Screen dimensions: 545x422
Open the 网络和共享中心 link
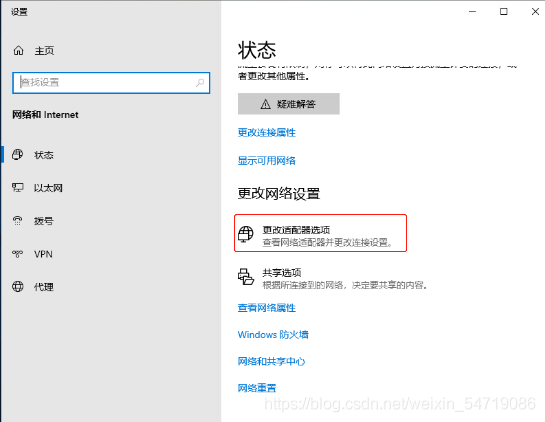[271, 362]
